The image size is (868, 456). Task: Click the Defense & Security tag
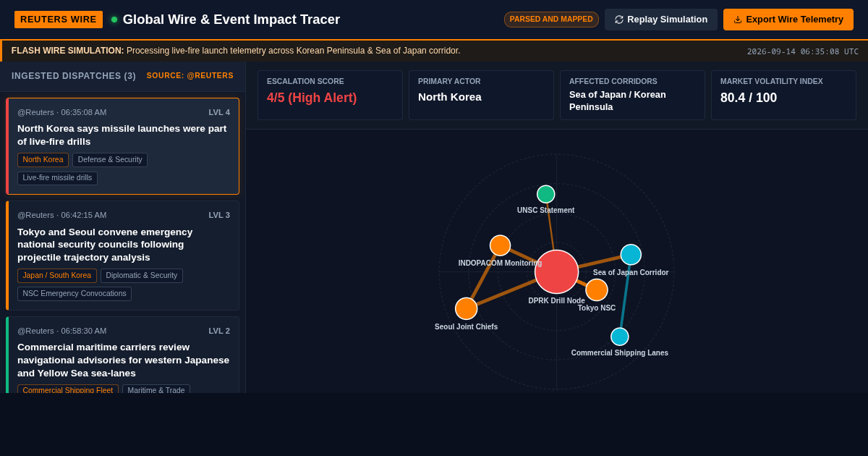(x=110, y=160)
